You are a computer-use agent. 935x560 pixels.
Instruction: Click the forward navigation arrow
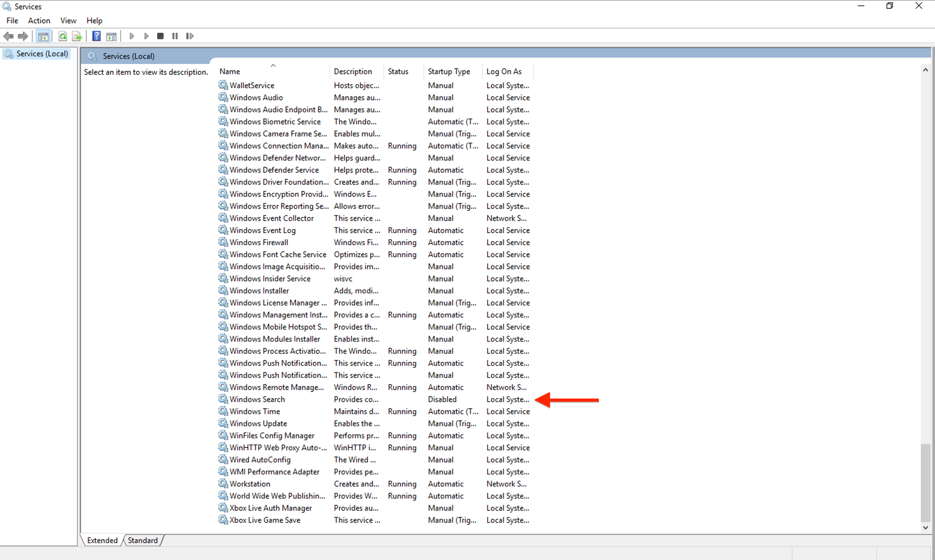[x=22, y=36]
